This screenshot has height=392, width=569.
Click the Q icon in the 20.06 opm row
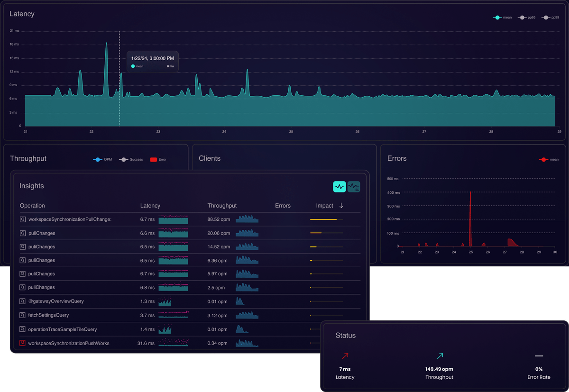(22, 233)
